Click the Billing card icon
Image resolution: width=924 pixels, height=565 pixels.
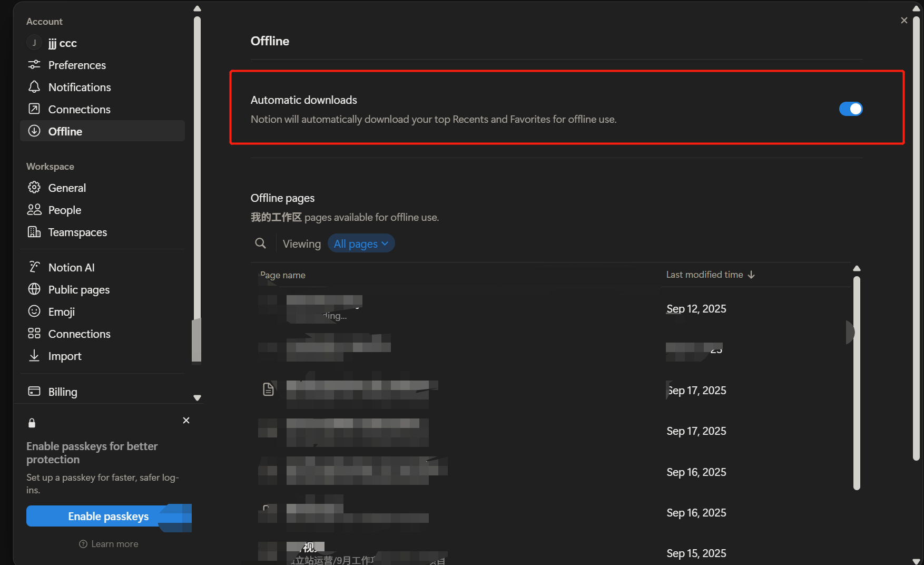pyautogui.click(x=34, y=392)
